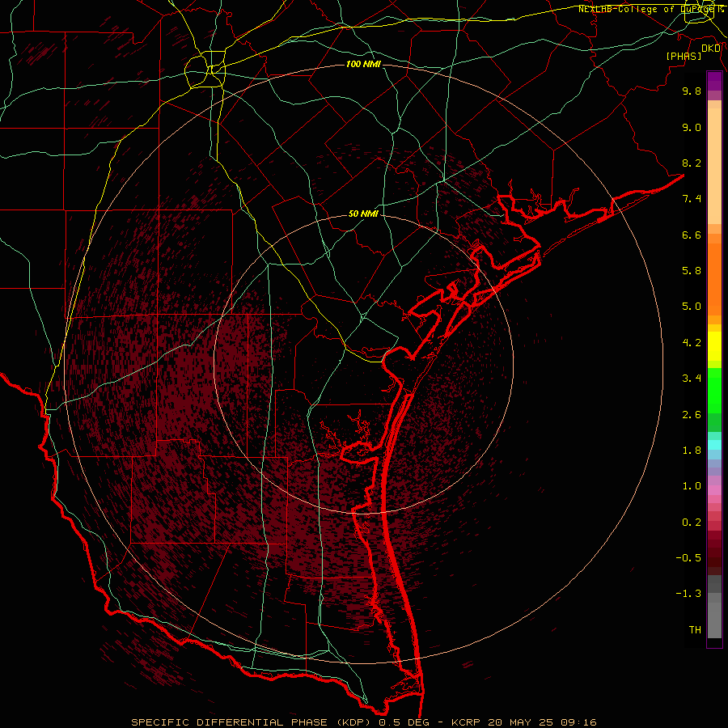
Task: Click the 0.2 scale value
Action: (x=692, y=523)
